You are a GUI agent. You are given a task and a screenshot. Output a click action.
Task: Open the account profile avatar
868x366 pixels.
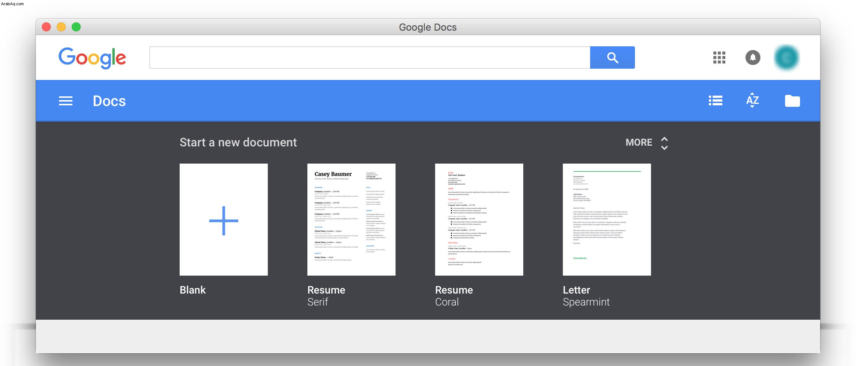pos(787,58)
